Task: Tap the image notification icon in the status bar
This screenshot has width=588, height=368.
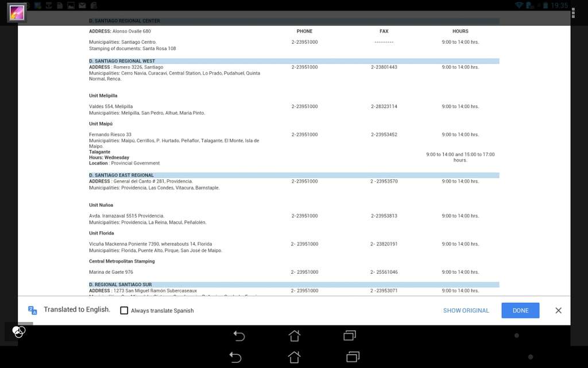Action: (x=71, y=5)
